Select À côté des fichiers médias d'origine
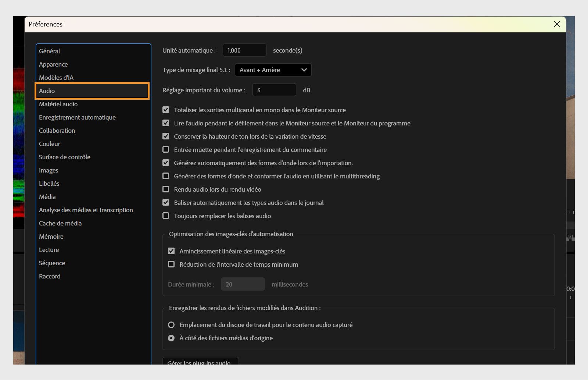Screen dimensions: 588x380 (171, 338)
